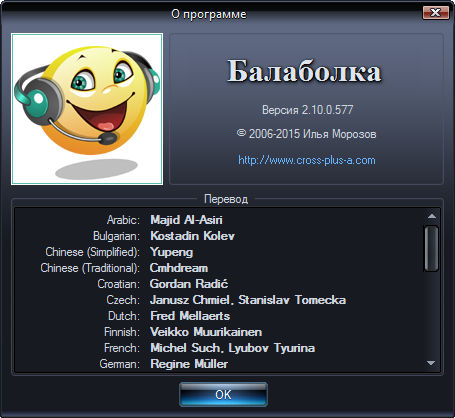This screenshot has height=418, width=455.
Task: Click the О программе title bar text
Action: (x=209, y=14)
